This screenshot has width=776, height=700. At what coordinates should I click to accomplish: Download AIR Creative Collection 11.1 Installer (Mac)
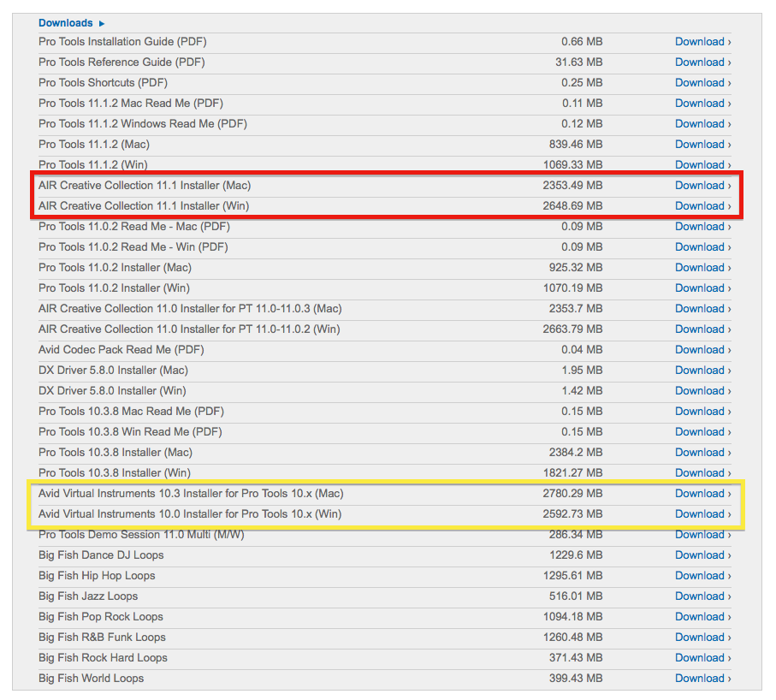pos(702,186)
